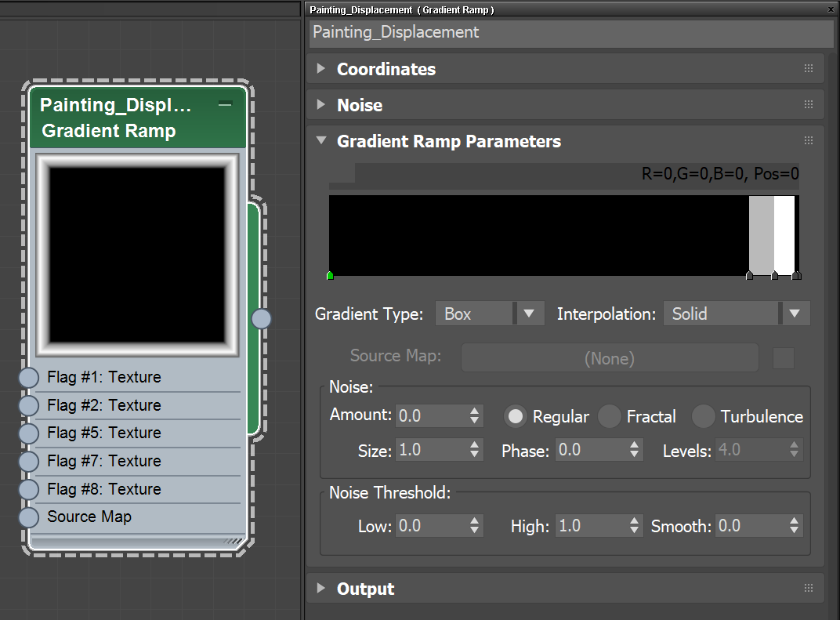
Task: Click the grip dots icon on Coordinates rollout
Action: (x=809, y=68)
